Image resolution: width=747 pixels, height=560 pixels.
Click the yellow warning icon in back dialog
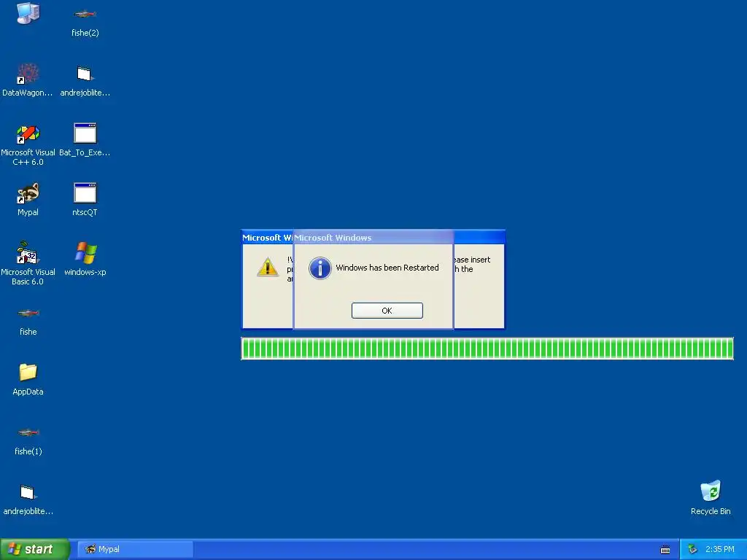267,267
